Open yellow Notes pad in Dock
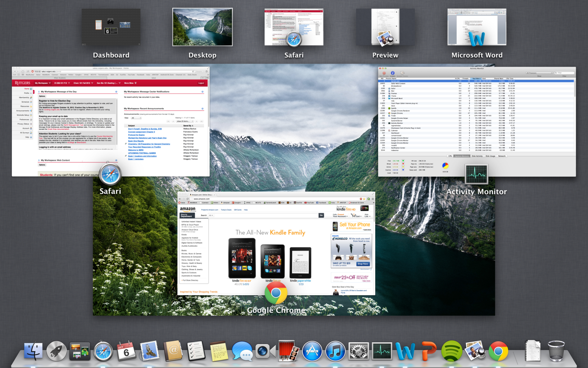 tap(219, 351)
